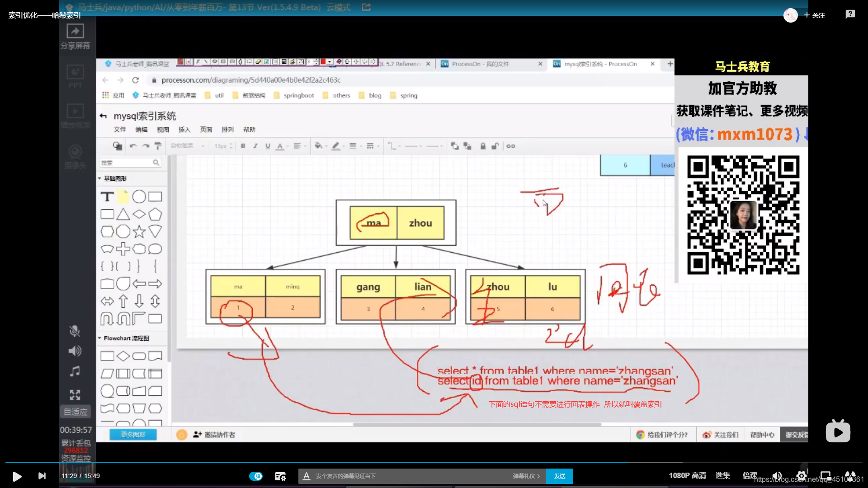This screenshot has height=488, width=868.
Task: Select the star shape
Action: 139,232
